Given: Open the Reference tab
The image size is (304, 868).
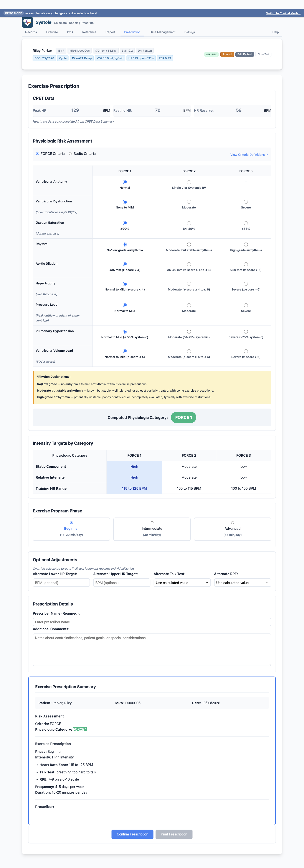Looking at the screenshot, I should point(89,32).
